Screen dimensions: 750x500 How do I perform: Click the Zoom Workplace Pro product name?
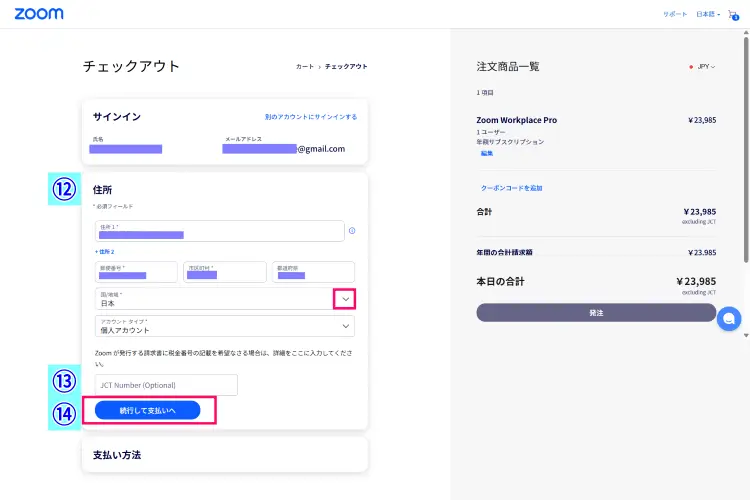pyautogui.click(x=517, y=120)
